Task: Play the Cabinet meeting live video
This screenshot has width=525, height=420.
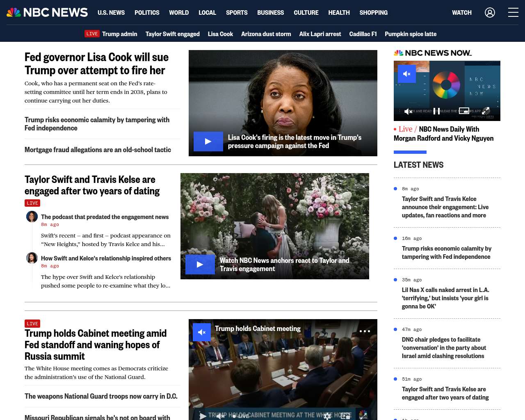Action: [x=203, y=416]
